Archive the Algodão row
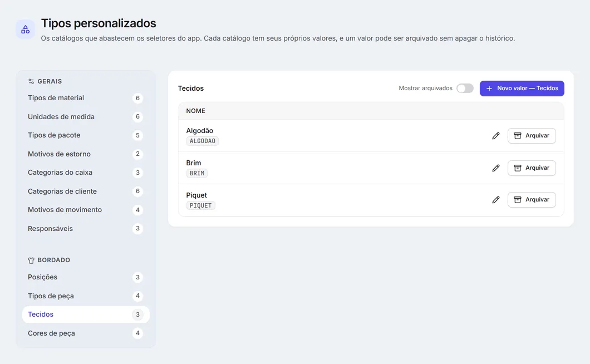The width and height of the screenshot is (590, 364). click(x=532, y=135)
